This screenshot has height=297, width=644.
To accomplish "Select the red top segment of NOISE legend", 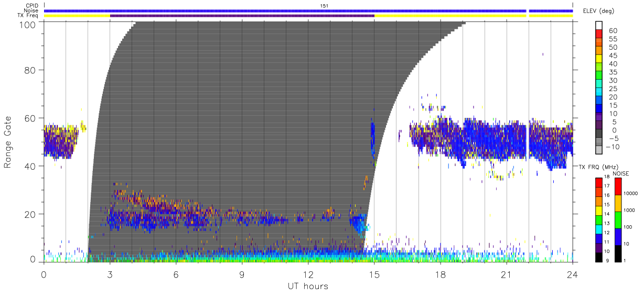I will pos(618,186).
